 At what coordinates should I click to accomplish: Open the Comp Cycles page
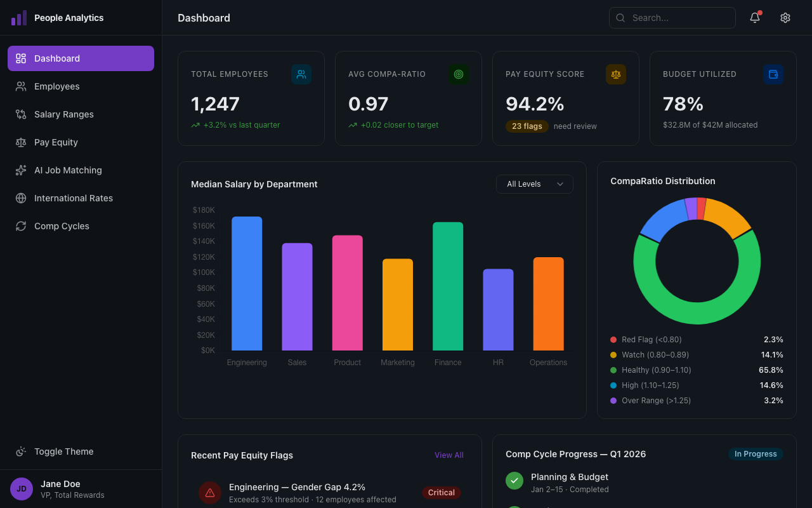62,226
